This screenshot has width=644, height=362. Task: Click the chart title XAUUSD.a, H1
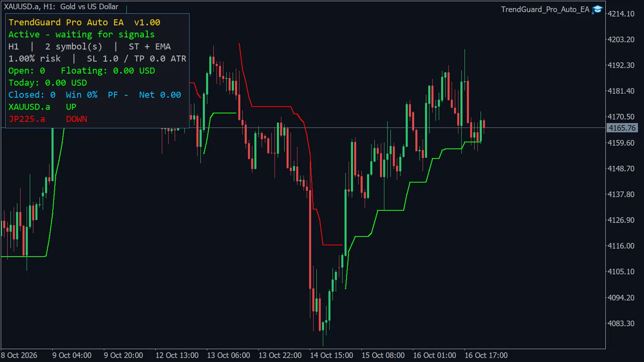click(x=30, y=6)
